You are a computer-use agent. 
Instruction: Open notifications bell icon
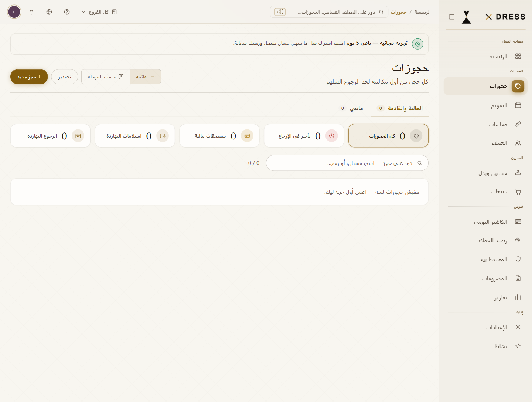tap(31, 12)
